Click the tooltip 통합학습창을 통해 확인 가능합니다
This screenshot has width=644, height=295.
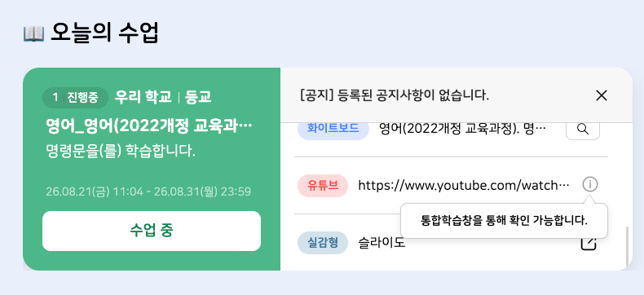505,221
